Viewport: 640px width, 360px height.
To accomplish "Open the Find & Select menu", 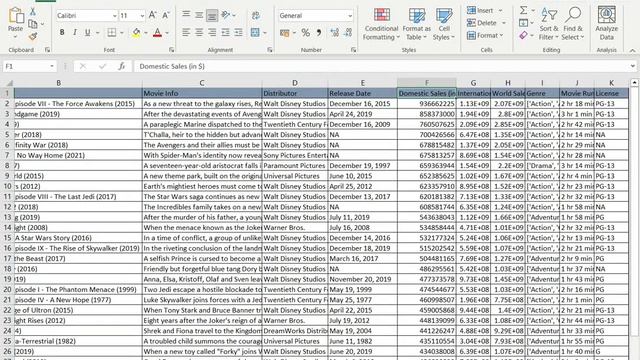I will (573, 24).
